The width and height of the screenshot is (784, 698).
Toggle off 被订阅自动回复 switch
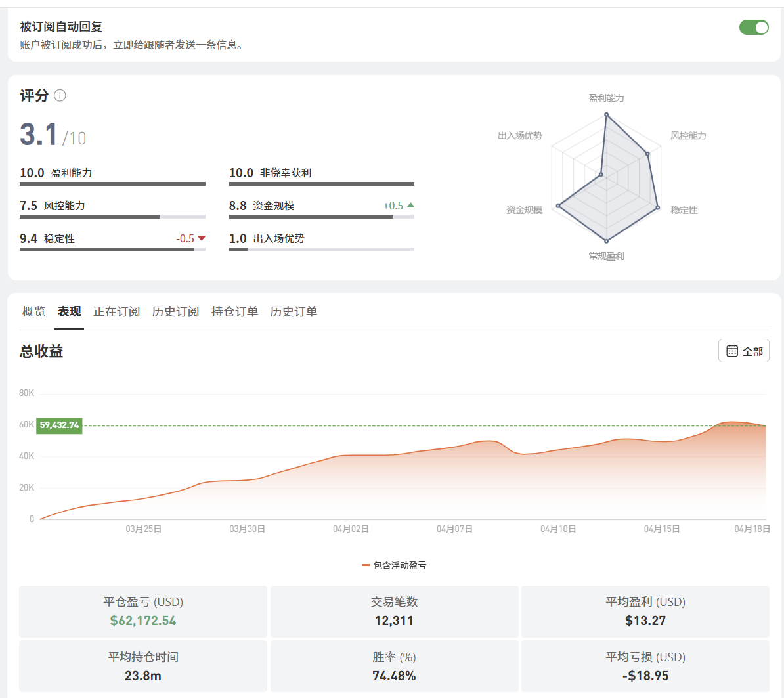pyautogui.click(x=754, y=28)
